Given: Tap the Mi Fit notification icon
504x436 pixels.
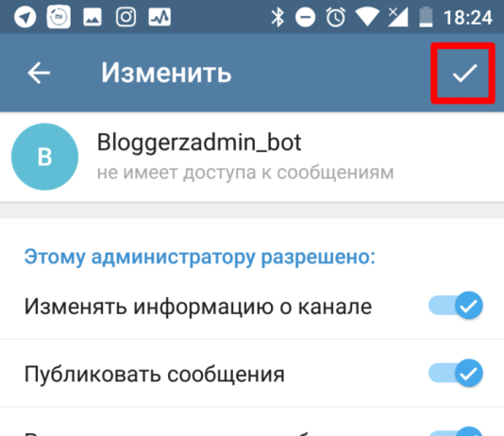Looking at the screenshot, I should [59, 17].
